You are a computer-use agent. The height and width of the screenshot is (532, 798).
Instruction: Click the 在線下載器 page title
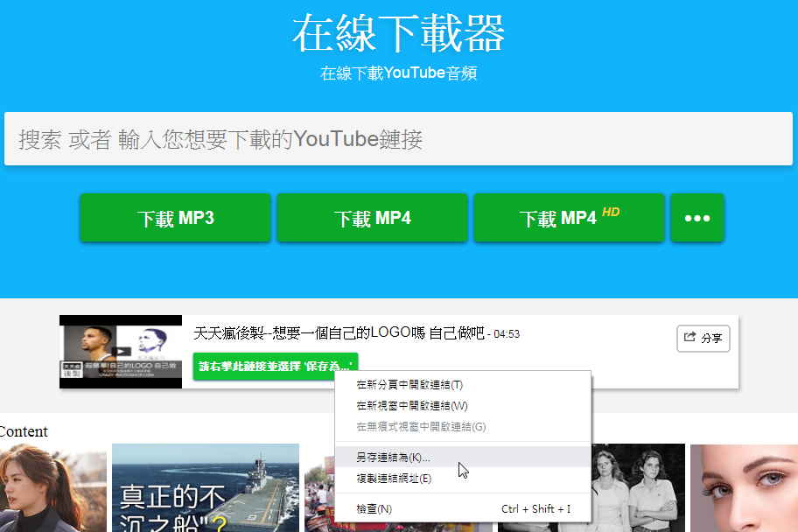(x=398, y=33)
